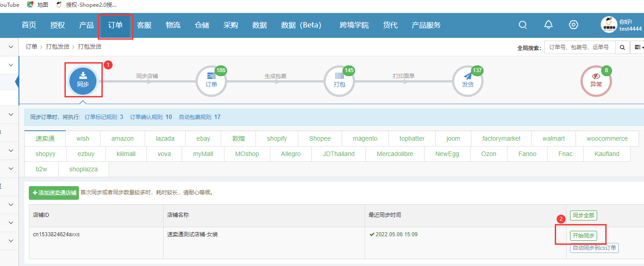Select the ezbuy platform tab

tap(86, 154)
